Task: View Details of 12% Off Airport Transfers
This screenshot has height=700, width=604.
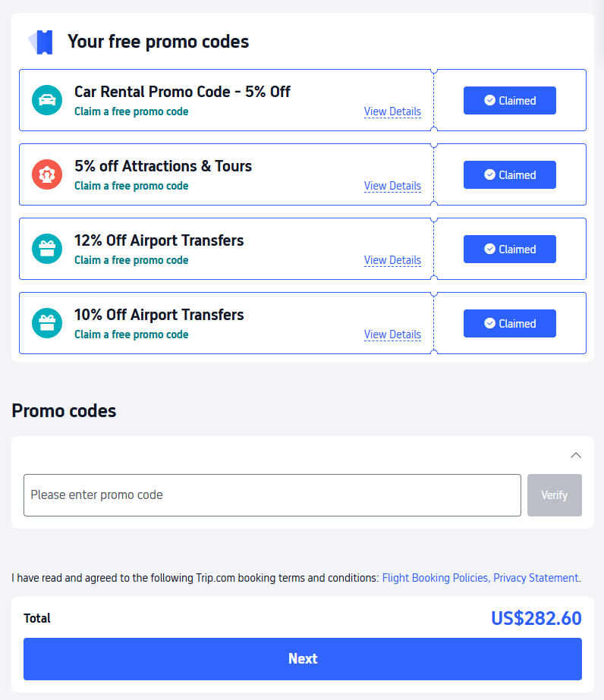Action: [392, 260]
